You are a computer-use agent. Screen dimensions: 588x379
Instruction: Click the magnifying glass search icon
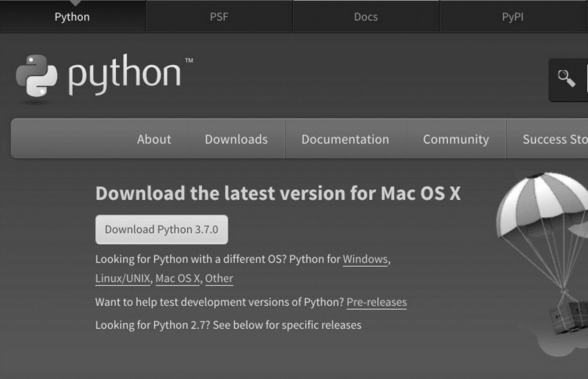point(566,78)
